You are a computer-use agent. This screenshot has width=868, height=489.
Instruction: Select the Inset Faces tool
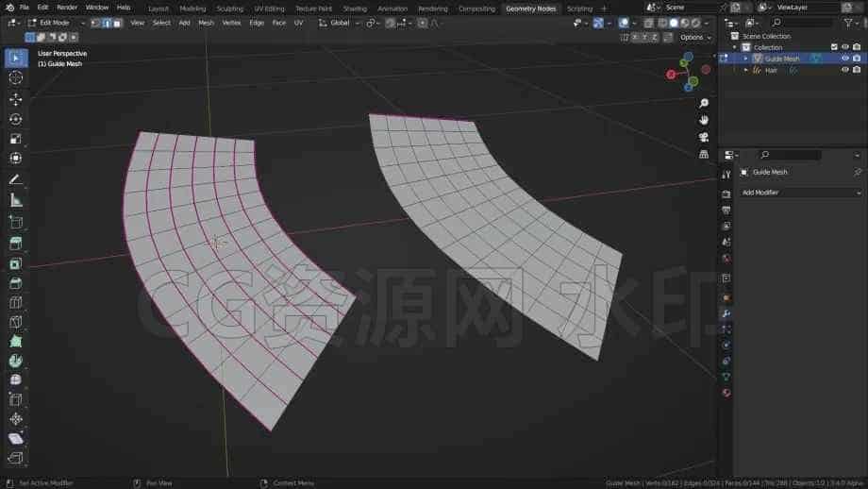16,263
